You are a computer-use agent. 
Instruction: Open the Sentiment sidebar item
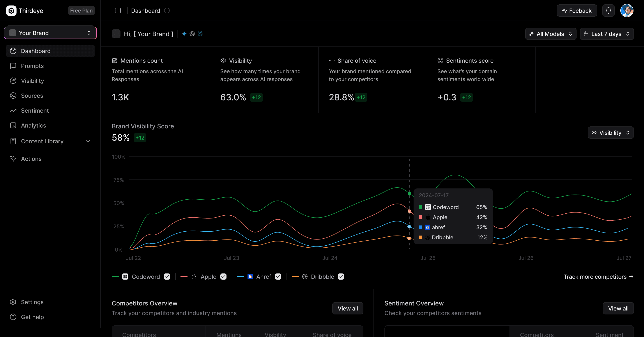[x=35, y=110]
